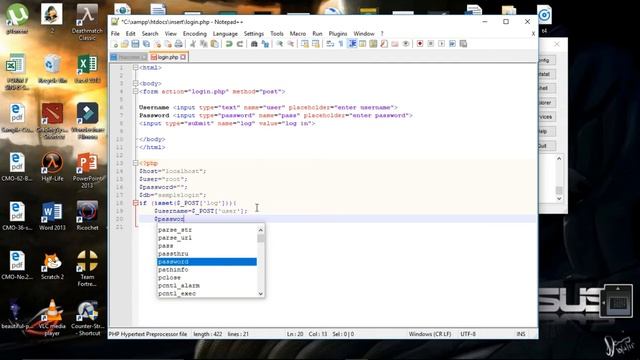Click Windows (CR LF) in the status bar
This screenshot has height=360, width=640.
(x=430, y=334)
